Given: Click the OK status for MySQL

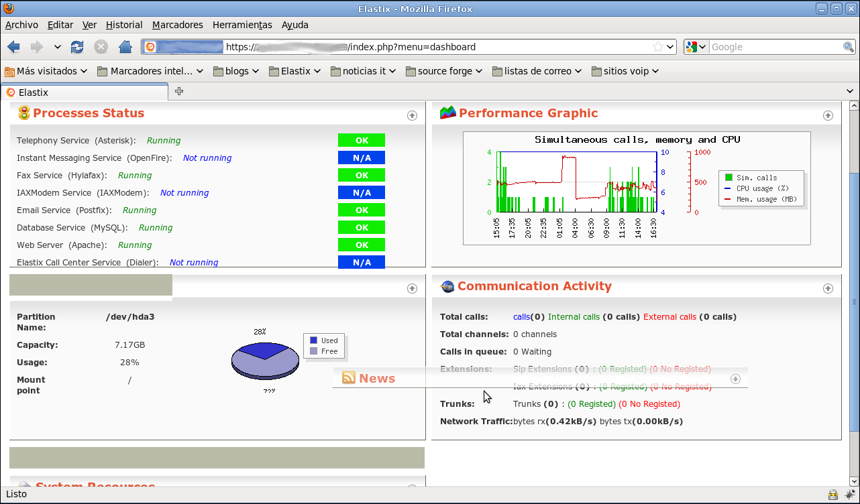Looking at the screenshot, I should [362, 227].
